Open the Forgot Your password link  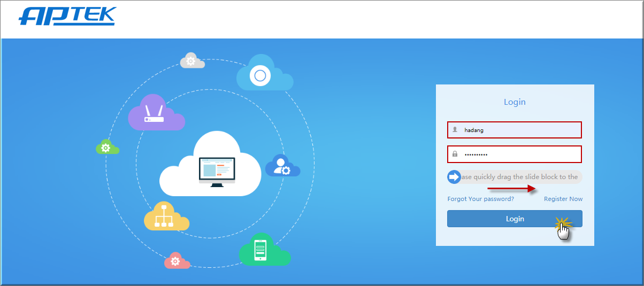tap(481, 199)
